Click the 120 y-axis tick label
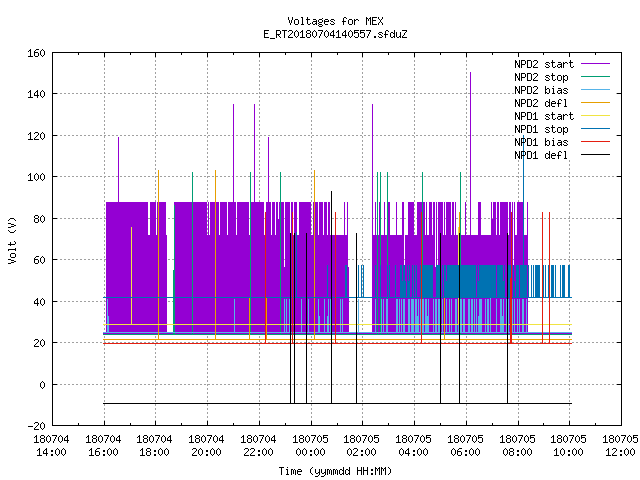Image resolution: width=640 pixels, height=480 pixels. [36, 136]
